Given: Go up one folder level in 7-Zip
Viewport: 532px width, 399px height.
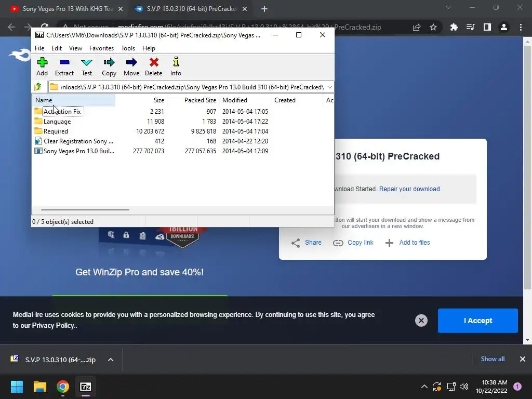Looking at the screenshot, I should 38,87.
